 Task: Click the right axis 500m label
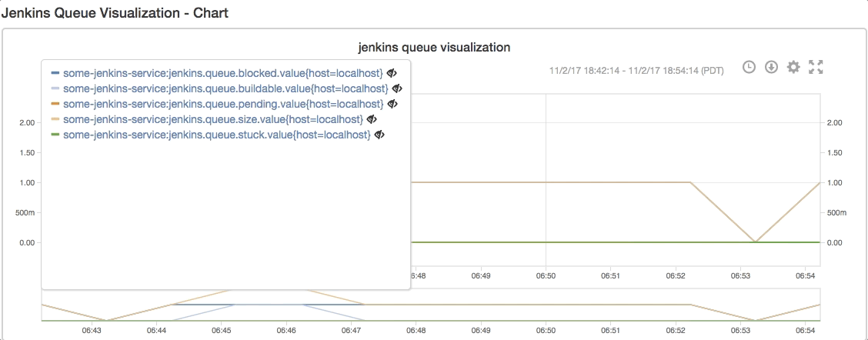pos(836,212)
